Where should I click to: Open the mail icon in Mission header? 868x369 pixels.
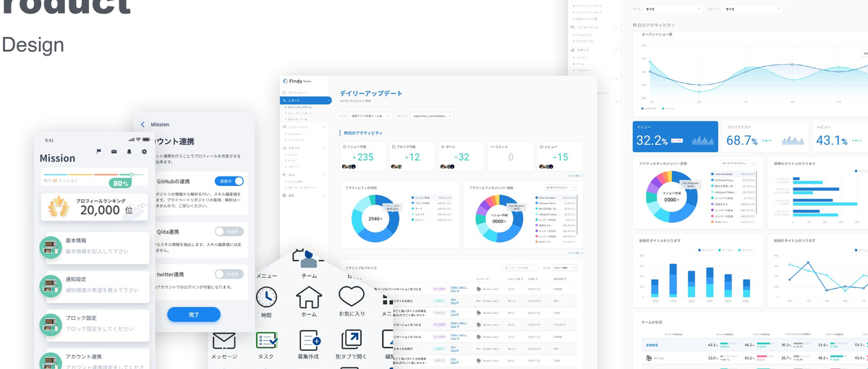[114, 151]
